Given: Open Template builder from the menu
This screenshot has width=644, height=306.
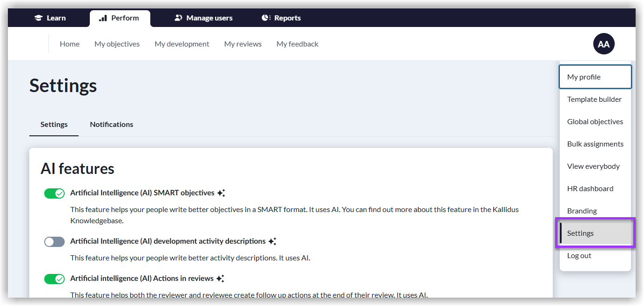Looking at the screenshot, I should (594, 100).
